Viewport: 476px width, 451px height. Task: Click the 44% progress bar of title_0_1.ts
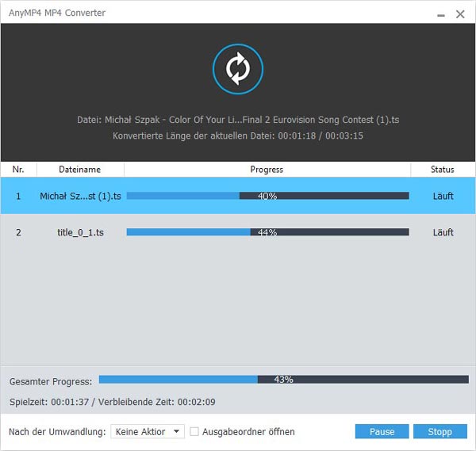pos(268,232)
